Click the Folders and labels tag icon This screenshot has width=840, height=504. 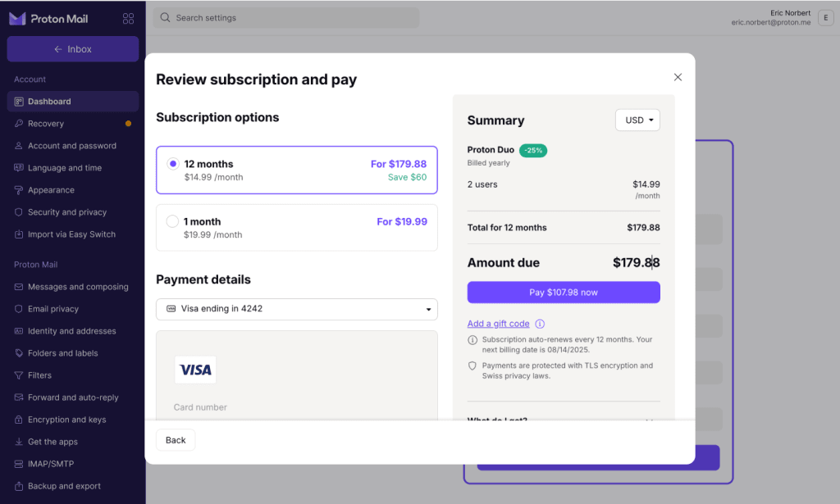click(x=19, y=353)
